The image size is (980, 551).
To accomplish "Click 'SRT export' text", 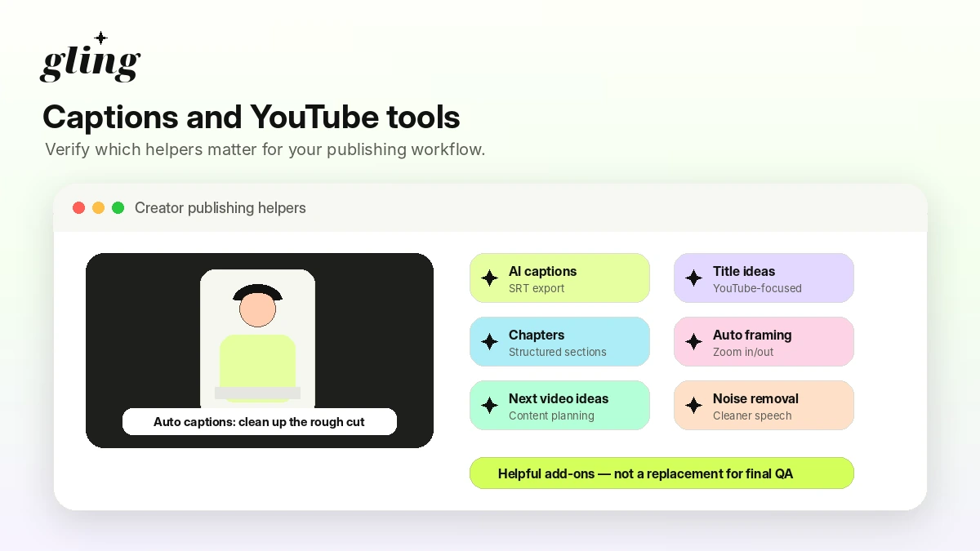I will (537, 288).
